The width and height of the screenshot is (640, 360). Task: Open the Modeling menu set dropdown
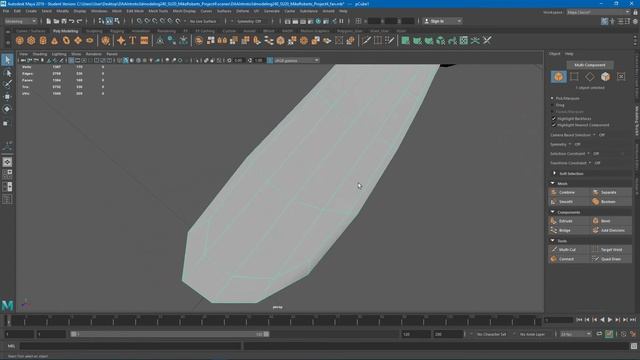[20, 21]
